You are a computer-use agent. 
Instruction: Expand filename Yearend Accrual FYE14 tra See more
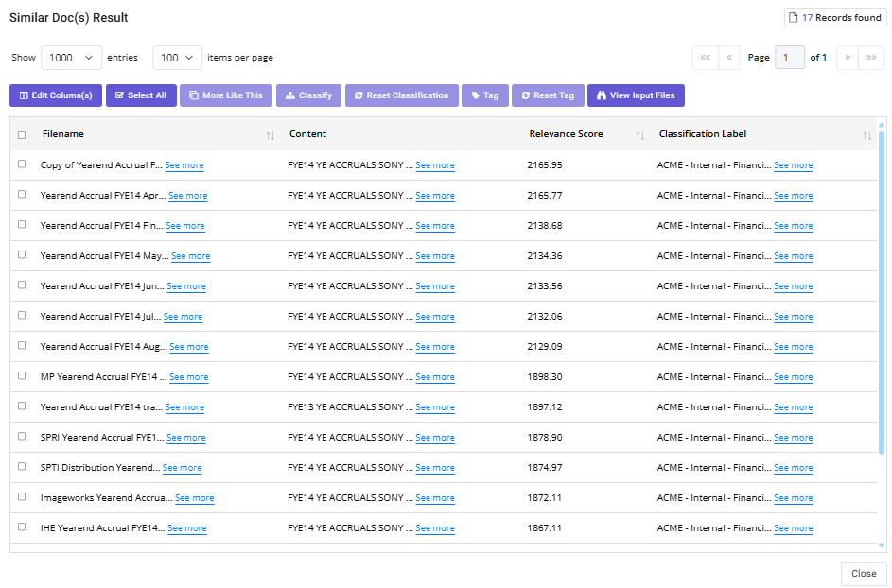[x=184, y=407]
